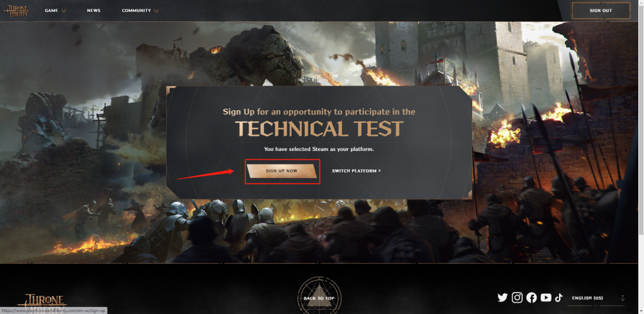Open the Twitter social link icon
The image size is (644, 314).
click(502, 298)
